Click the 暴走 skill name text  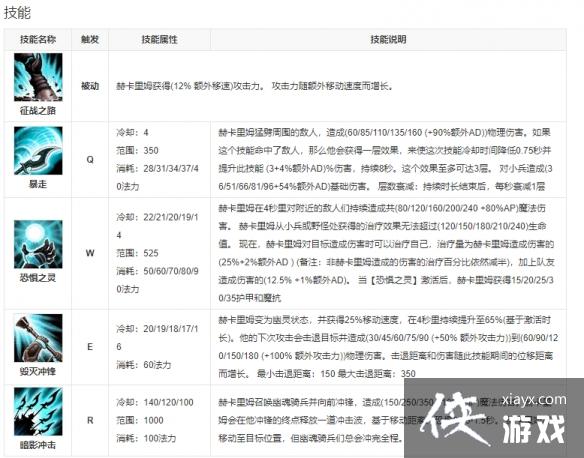click(x=38, y=184)
